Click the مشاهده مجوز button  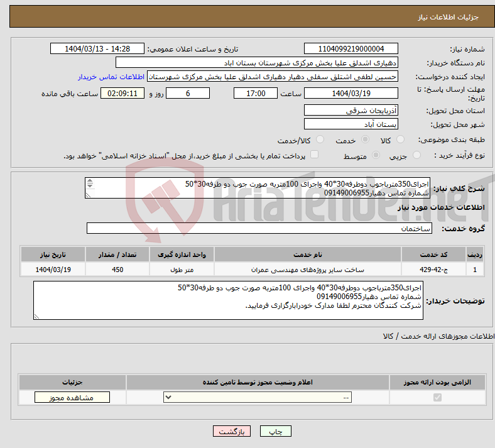point(72,398)
